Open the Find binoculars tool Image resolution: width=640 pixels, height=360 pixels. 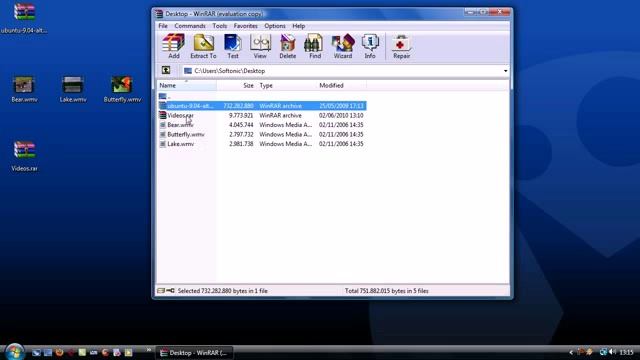coord(315,47)
